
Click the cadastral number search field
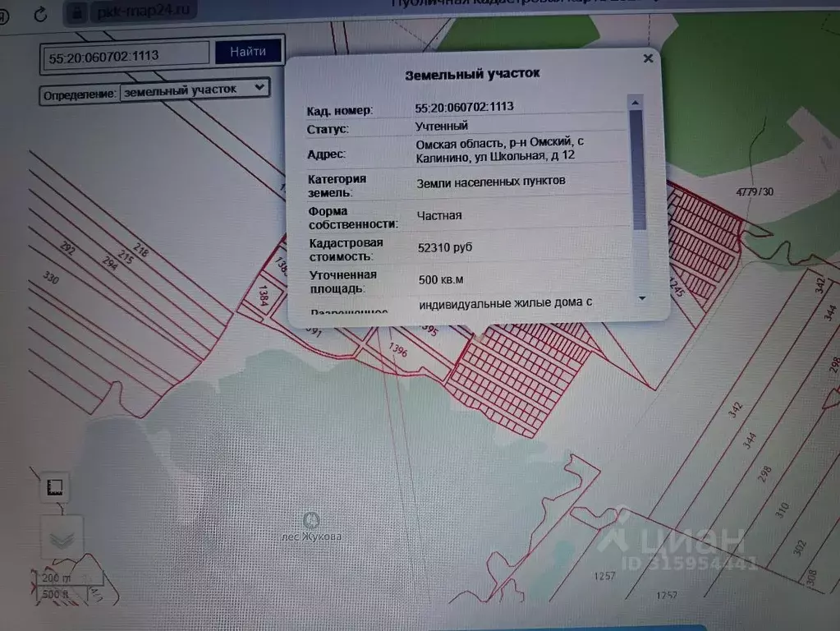click(x=126, y=56)
